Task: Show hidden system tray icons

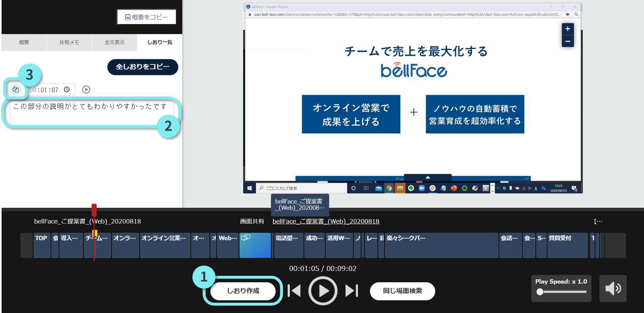Action: coord(498,188)
